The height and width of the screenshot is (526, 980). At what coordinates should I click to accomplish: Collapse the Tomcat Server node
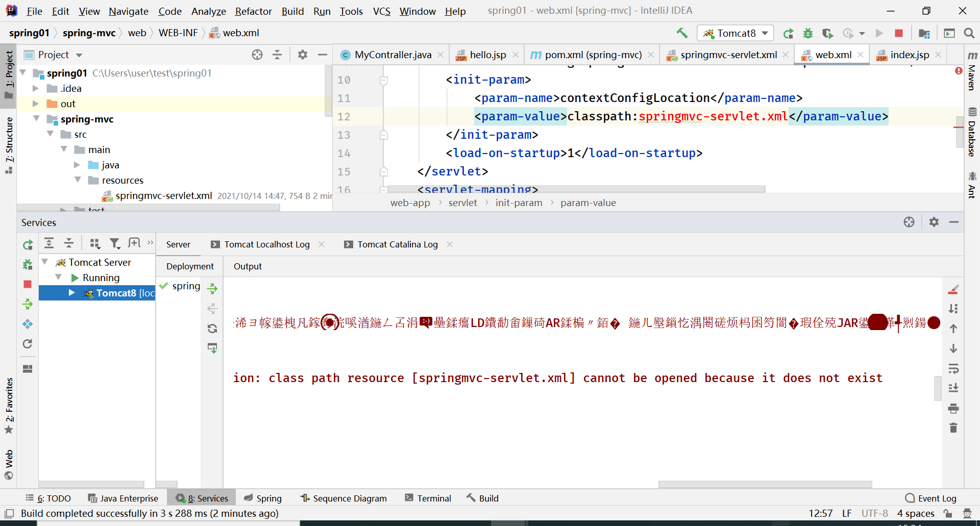[x=45, y=262]
